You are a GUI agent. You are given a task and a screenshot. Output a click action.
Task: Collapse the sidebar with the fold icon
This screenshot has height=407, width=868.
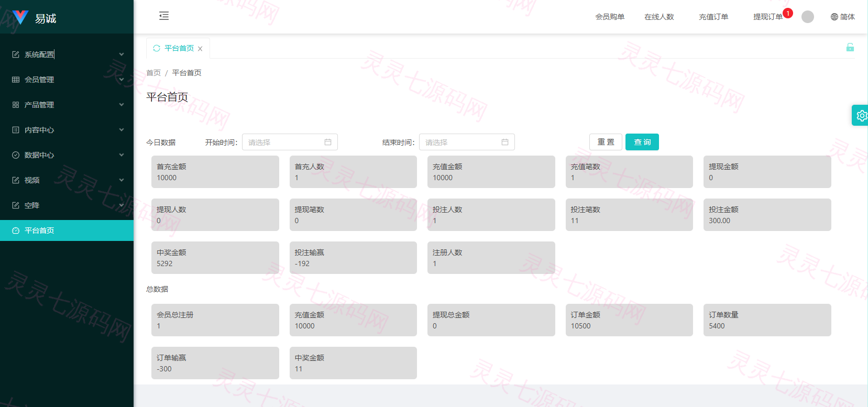[x=164, y=16]
